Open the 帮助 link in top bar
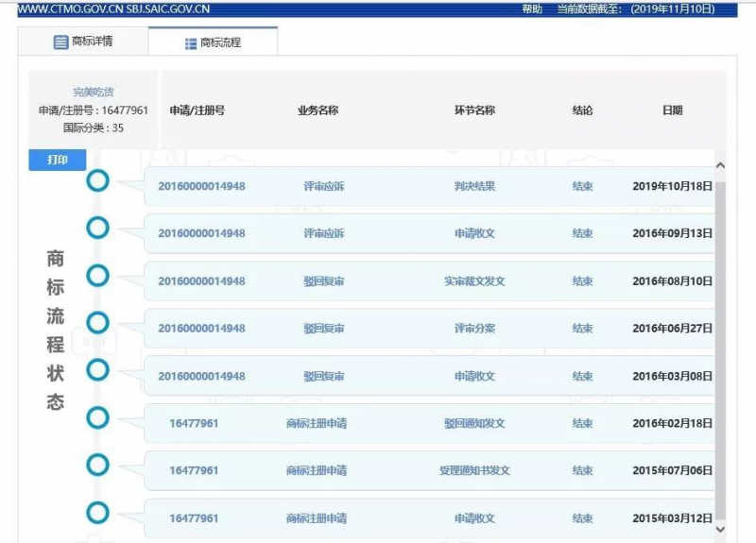Viewport: 756px width, 543px height. click(532, 8)
